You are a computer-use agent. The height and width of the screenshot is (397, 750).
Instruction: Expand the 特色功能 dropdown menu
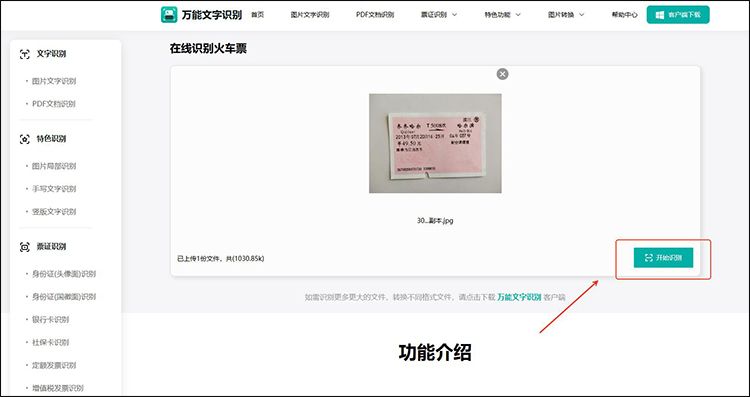pos(502,15)
